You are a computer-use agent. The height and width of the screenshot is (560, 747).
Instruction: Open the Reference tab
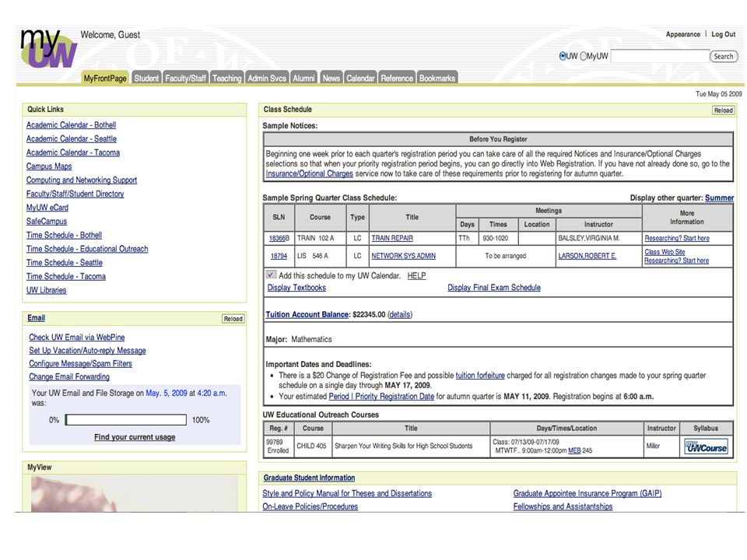pyautogui.click(x=397, y=78)
